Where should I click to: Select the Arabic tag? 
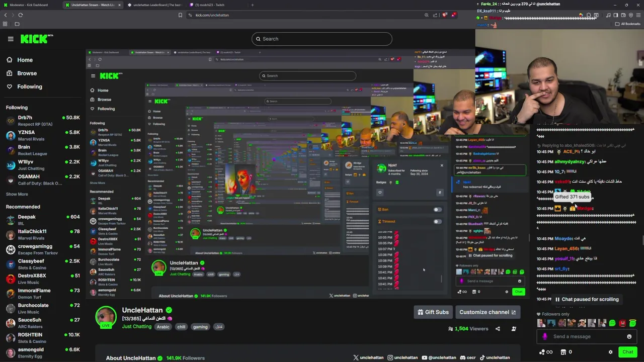click(163, 327)
